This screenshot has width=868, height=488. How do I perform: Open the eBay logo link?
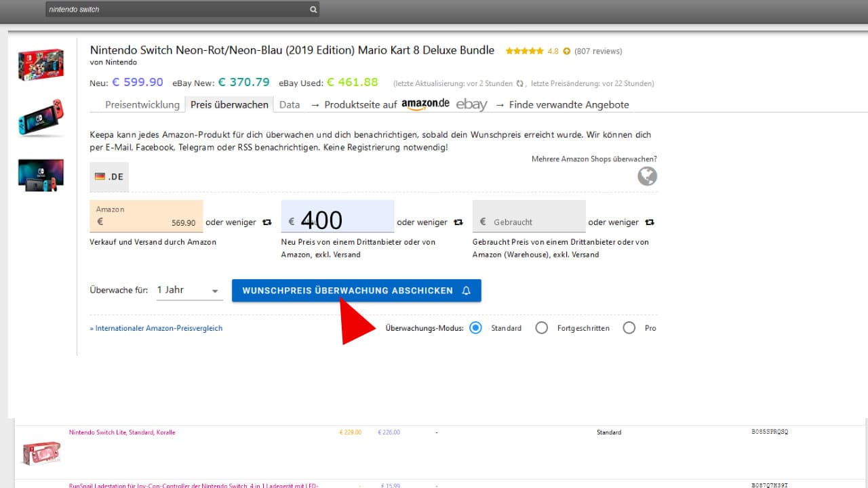tap(471, 105)
